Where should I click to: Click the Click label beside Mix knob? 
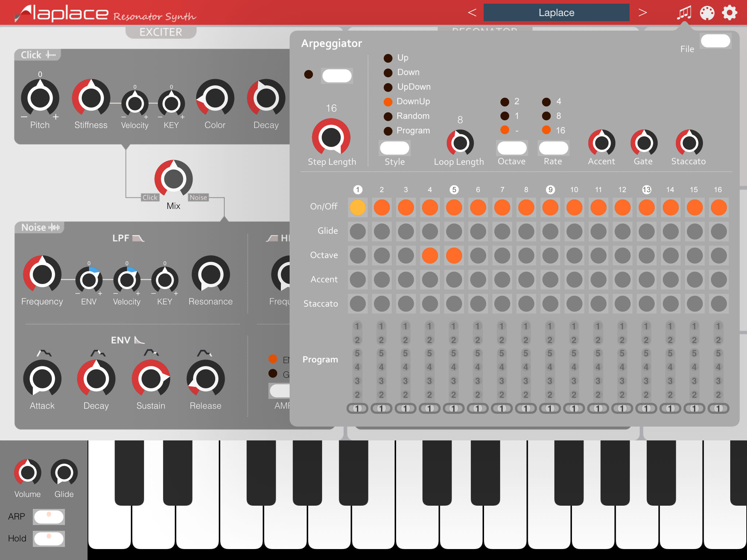(x=150, y=197)
